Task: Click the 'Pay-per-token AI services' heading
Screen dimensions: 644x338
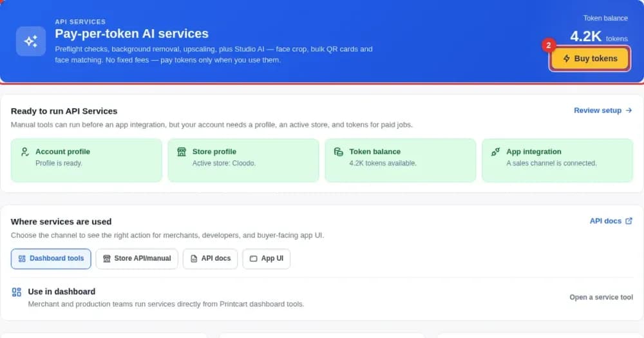Action: 131,33
